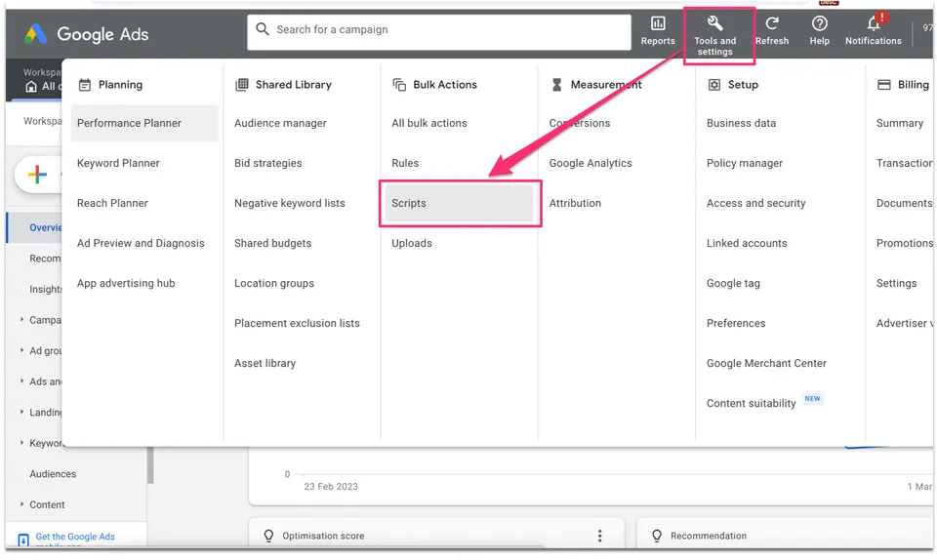The height and width of the screenshot is (560, 937).
Task: Expand the Keywords sidebar item
Action: coord(22,442)
